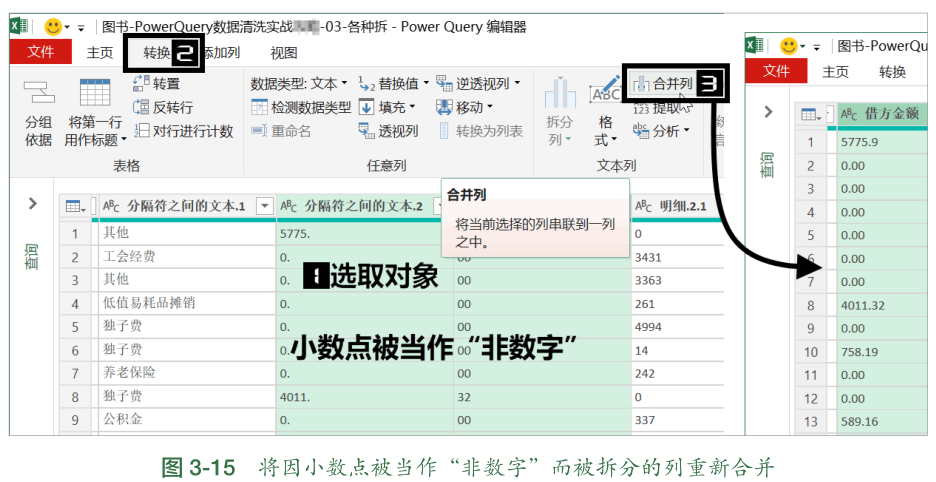Open the 数据类型: 文本 dropdown
Screen dimensions: 936x482
pyautogui.click(x=299, y=84)
